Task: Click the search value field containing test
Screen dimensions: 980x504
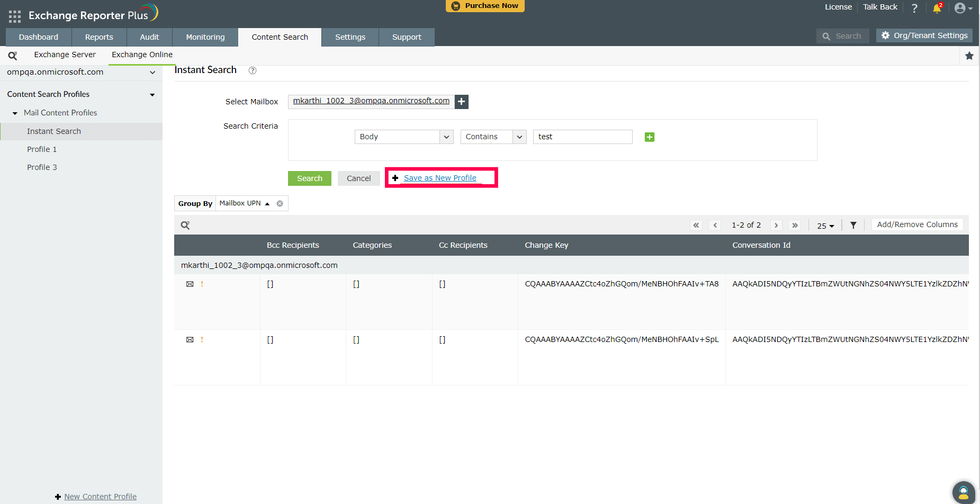Action: [582, 137]
